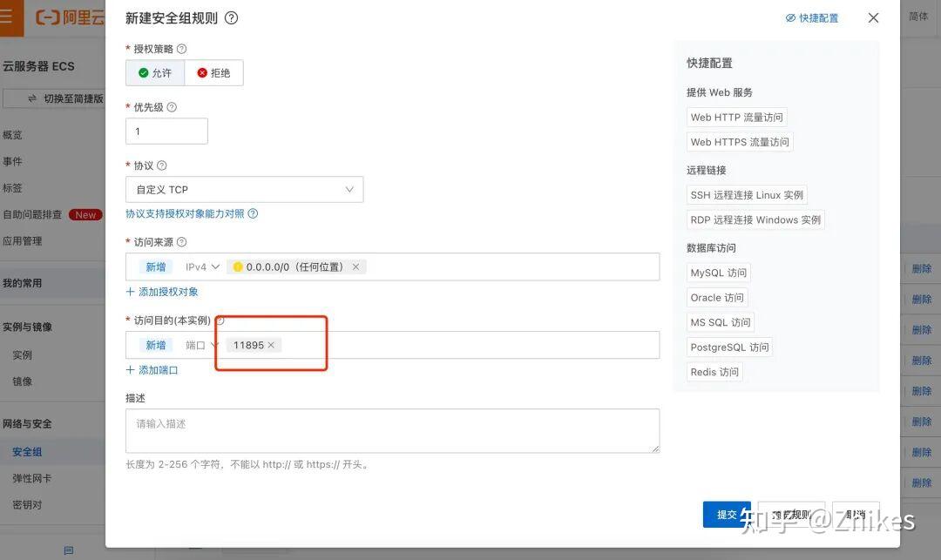Click help icon beside 新建安全组规则 title

(232, 18)
